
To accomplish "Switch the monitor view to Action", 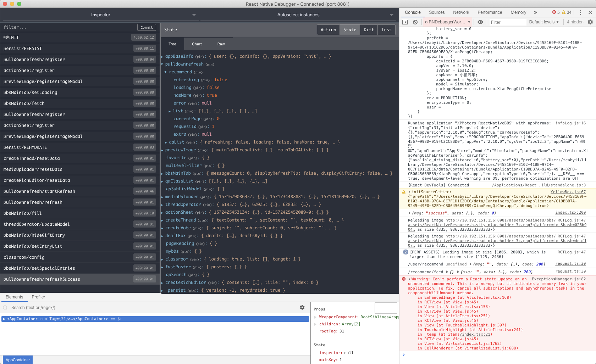I will tap(328, 30).
